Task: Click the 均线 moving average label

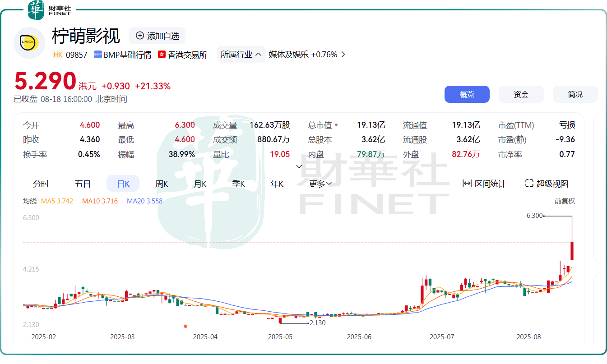Action: [30, 201]
